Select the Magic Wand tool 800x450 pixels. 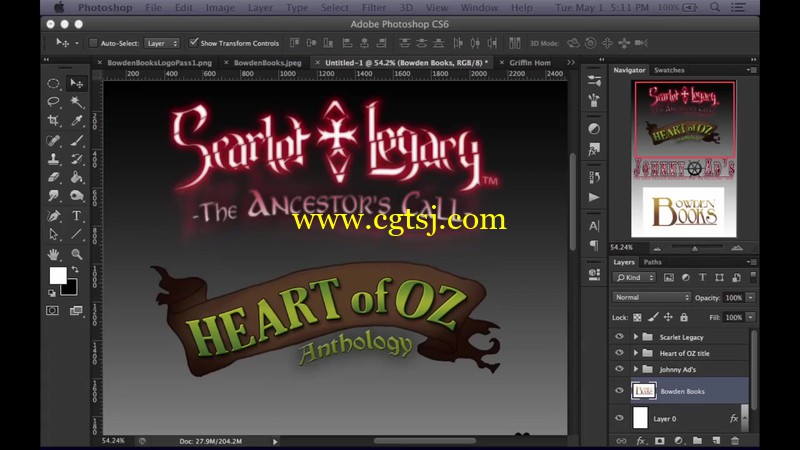point(77,102)
